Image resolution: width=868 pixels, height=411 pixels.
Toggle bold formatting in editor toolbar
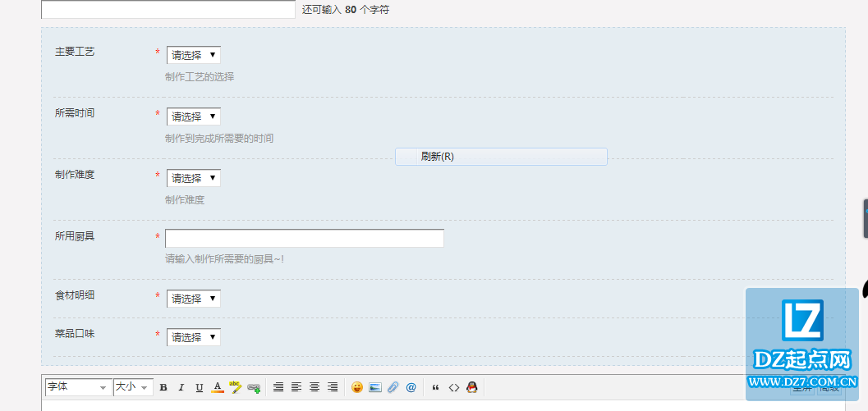[x=163, y=388]
